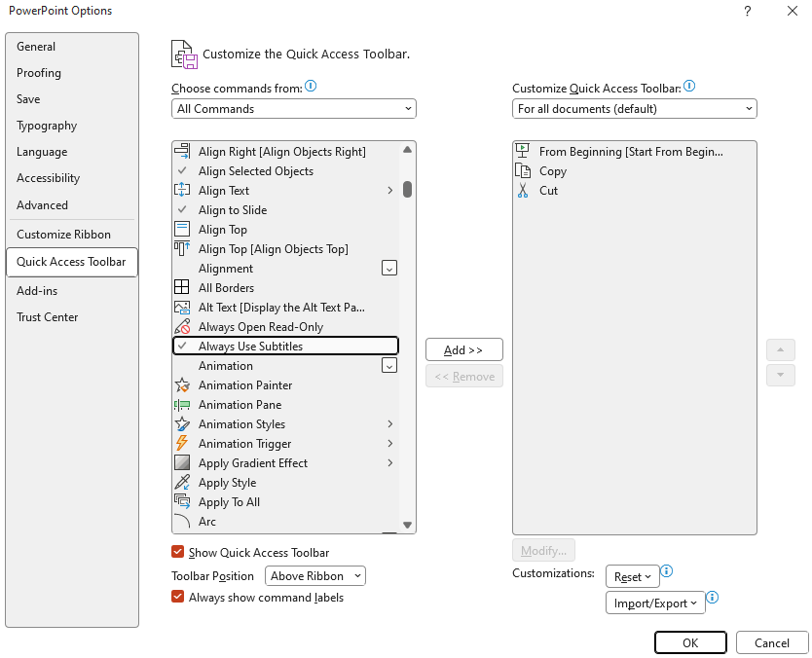Viewport: 812px width, 658px height.
Task: Click the Apply To All icon
Action: 182,501
